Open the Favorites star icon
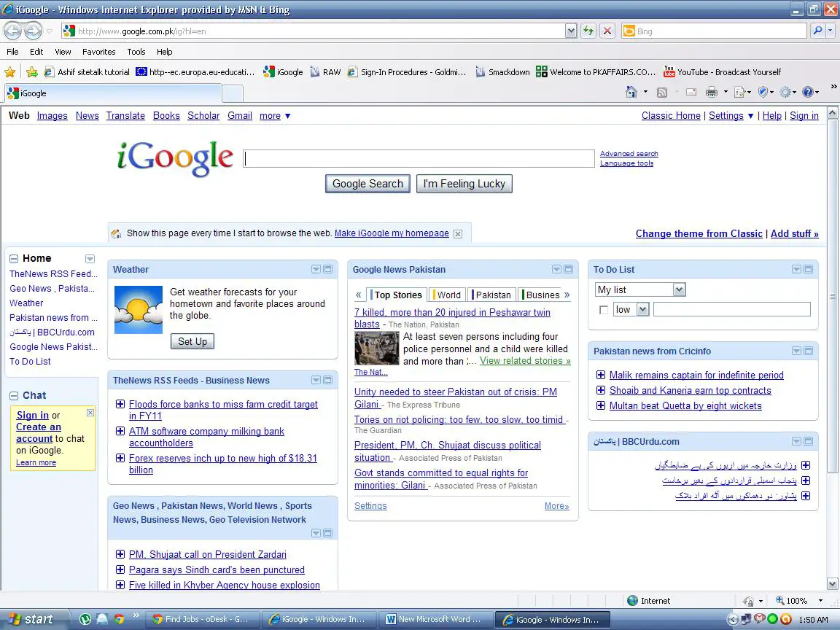Screen dimensions: 840x630 (9, 71)
